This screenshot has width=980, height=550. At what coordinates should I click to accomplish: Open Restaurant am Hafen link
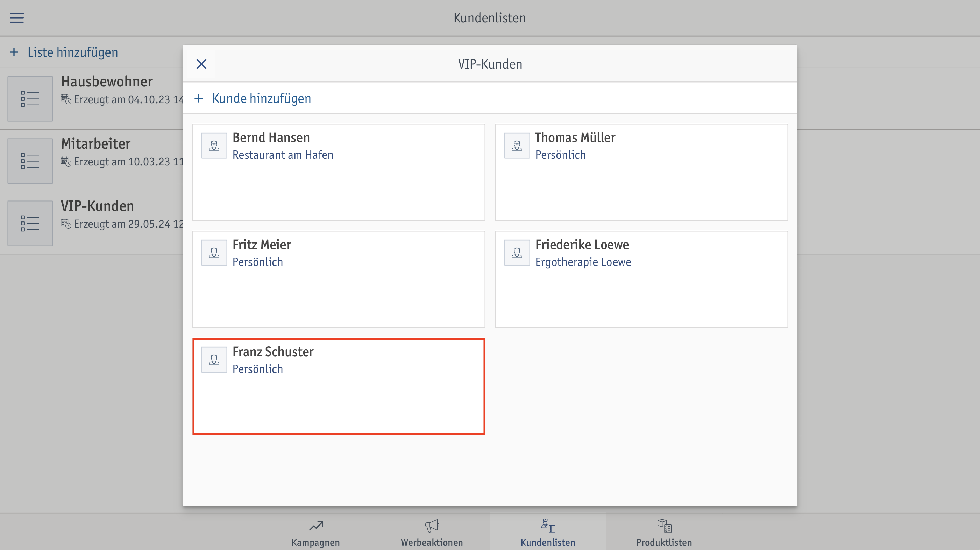283,155
